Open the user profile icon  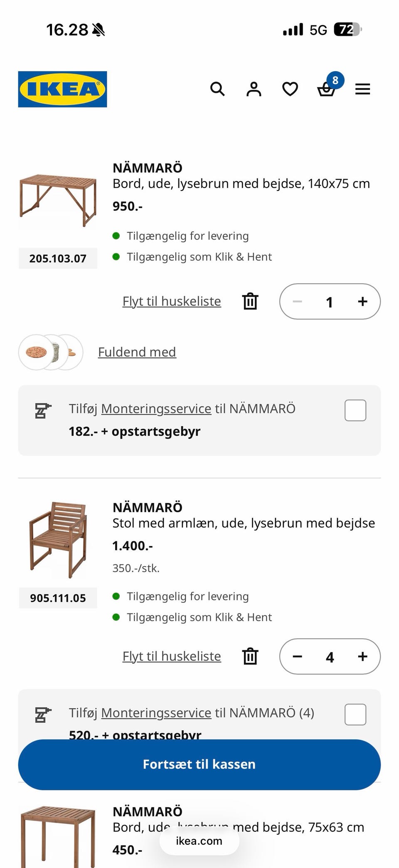pyautogui.click(x=254, y=89)
